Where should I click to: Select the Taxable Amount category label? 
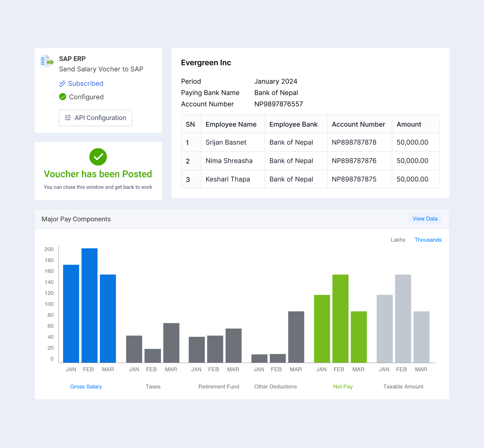403,387
